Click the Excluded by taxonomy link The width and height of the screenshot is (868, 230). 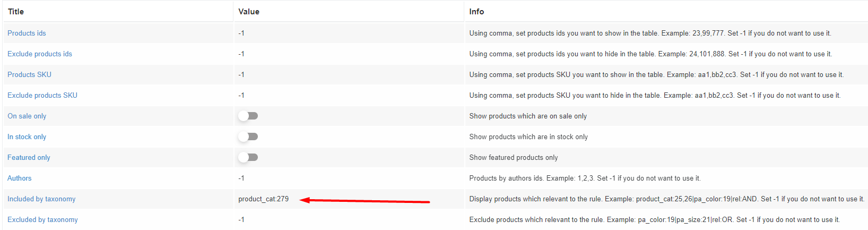click(x=42, y=219)
